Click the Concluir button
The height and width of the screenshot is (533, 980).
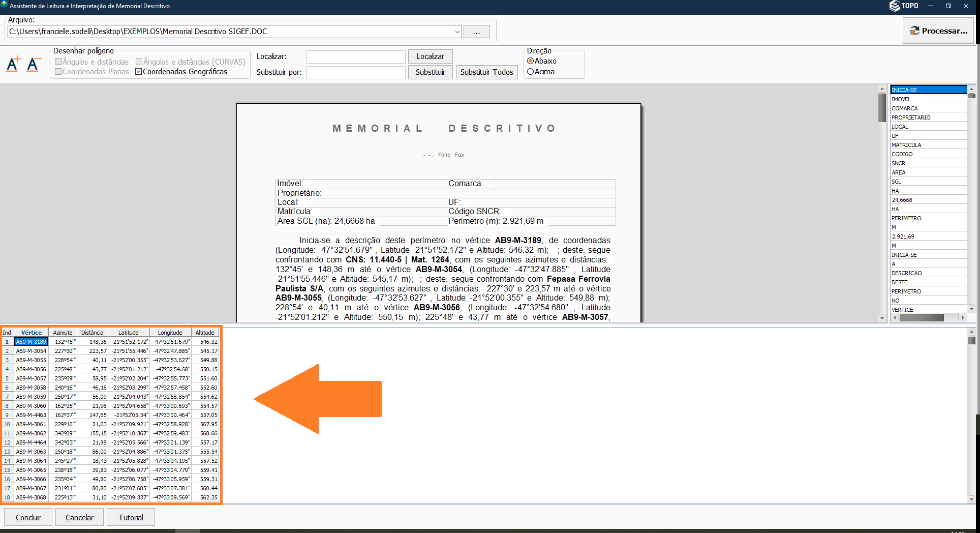coord(28,517)
